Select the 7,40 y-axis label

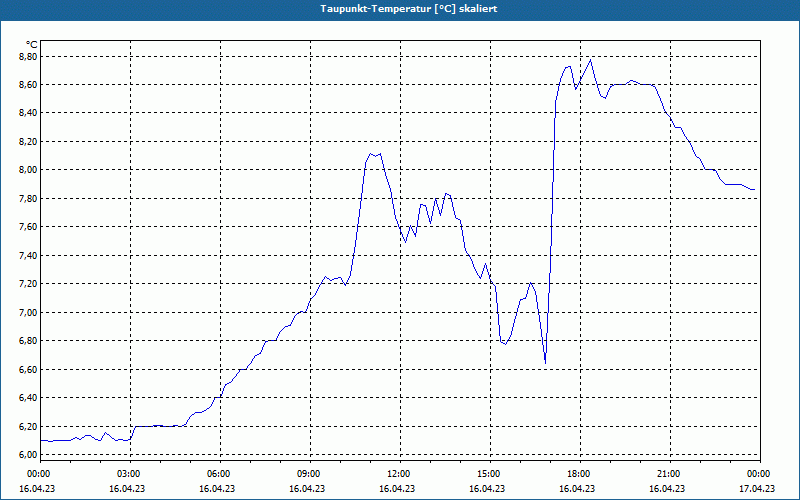pos(28,255)
